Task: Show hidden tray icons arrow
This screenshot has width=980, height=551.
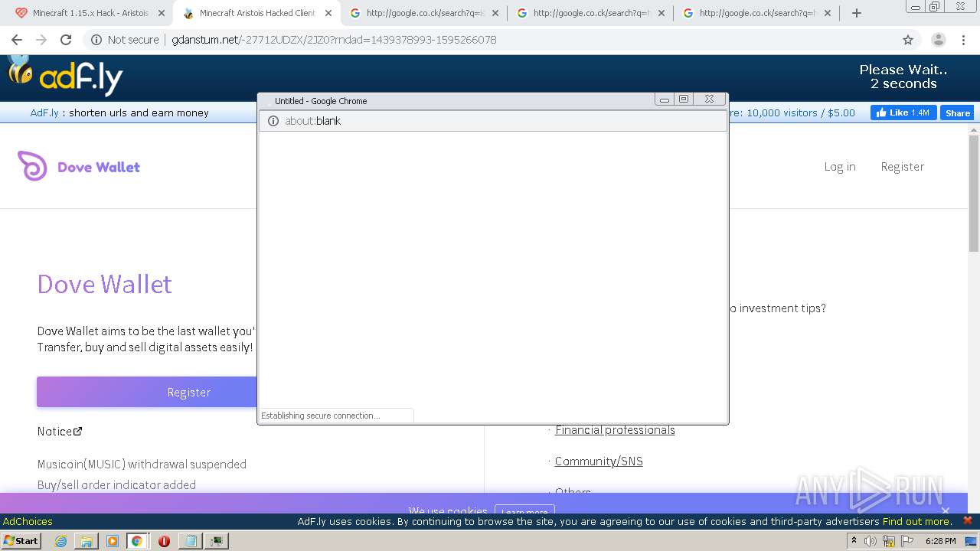Action: coord(854,541)
